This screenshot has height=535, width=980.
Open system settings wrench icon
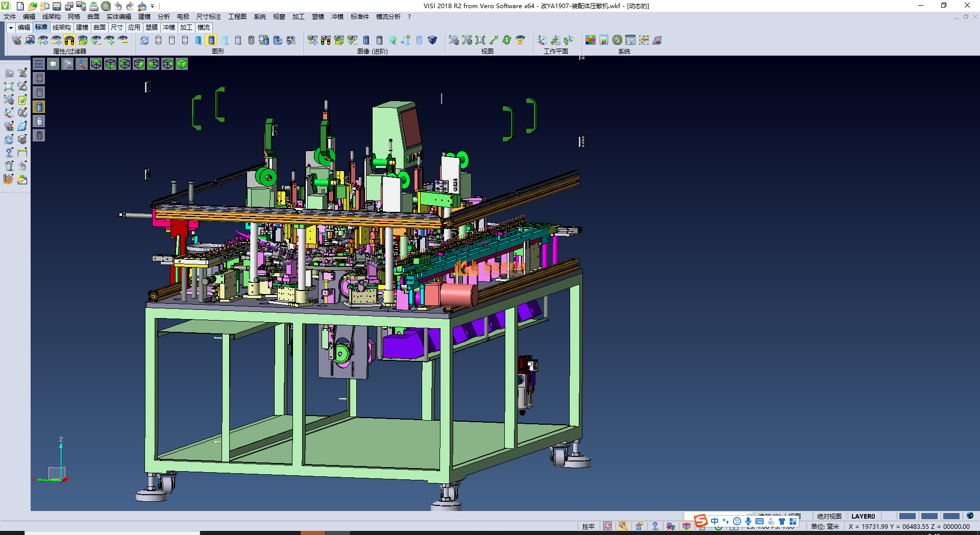click(617, 40)
